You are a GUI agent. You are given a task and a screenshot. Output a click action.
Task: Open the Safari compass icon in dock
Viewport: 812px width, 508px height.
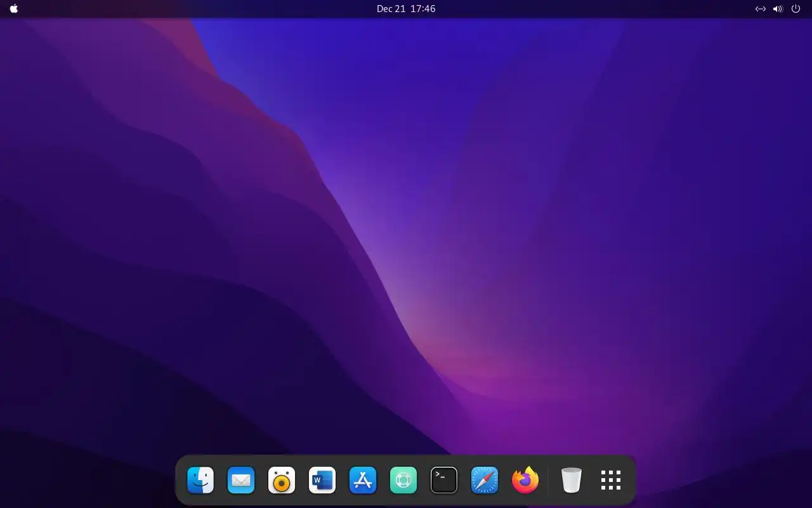coord(485,480)
